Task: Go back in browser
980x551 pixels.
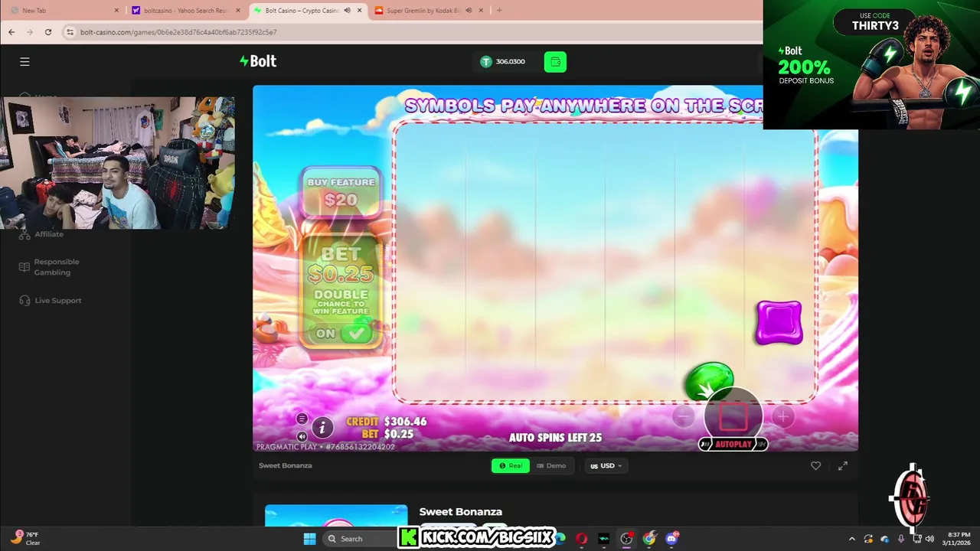Action: coord(11,32)
